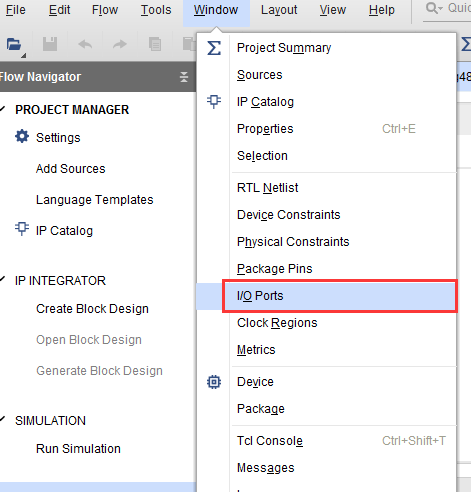Click the Quick Access search field
Image resolution: width=471 pixels, height=492 pixels.
click(x=448, y=9)
